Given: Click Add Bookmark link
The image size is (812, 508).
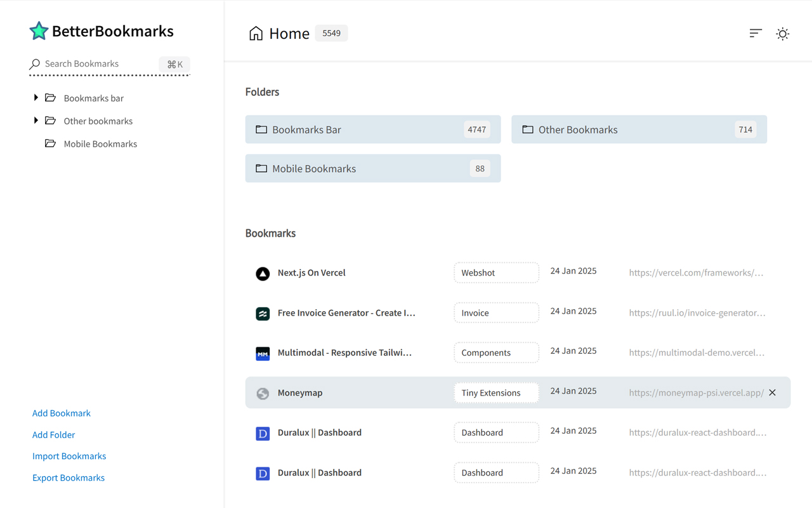Looking at the screenshot, I should [62, 413].
